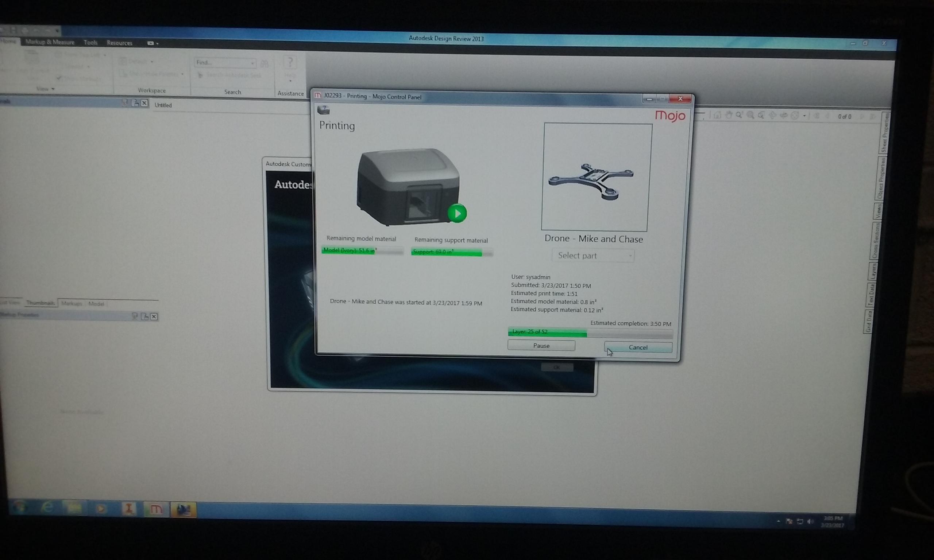Open the Tools ribbon tab
Image resolution: width=934 pixels, height=560 pixels.
click(90, 43)
